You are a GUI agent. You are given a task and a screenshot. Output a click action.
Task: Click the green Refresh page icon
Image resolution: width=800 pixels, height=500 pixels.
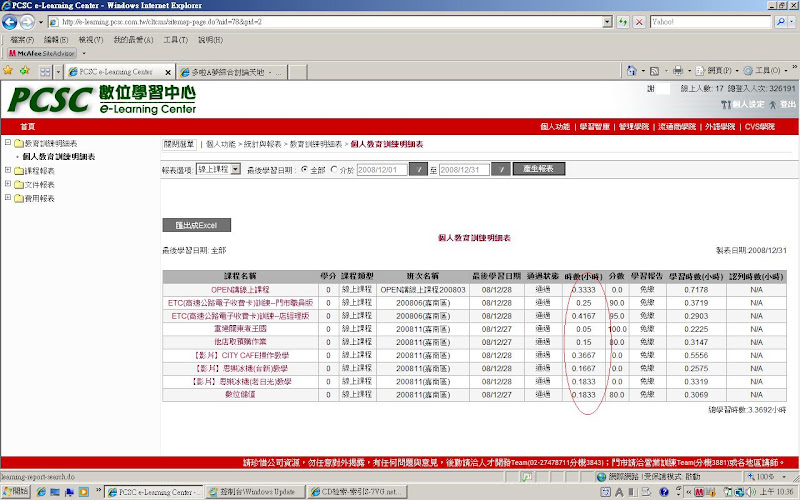click(622, 22)
